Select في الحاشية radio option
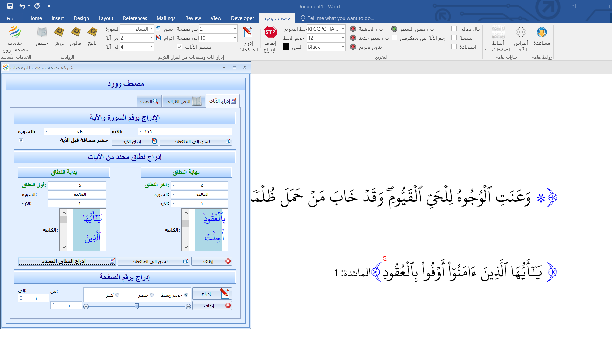 [x=353, y=29]
